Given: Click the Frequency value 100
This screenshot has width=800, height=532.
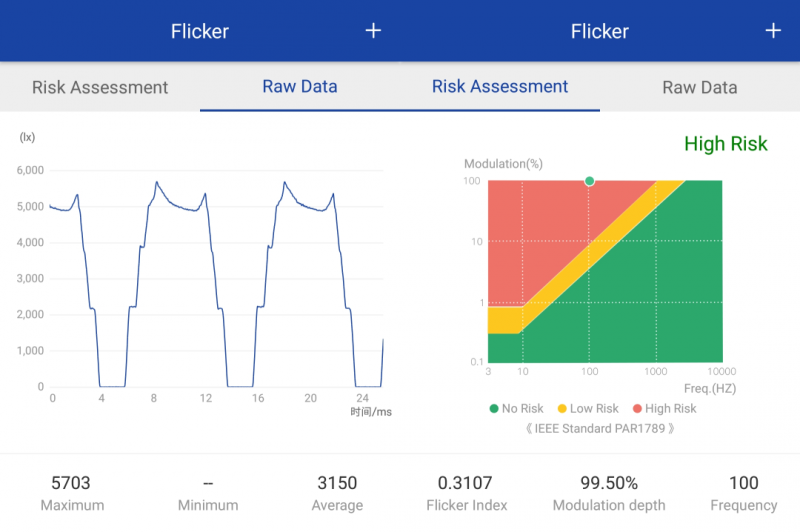Looking at the screenshot, I should pos(744,483).
